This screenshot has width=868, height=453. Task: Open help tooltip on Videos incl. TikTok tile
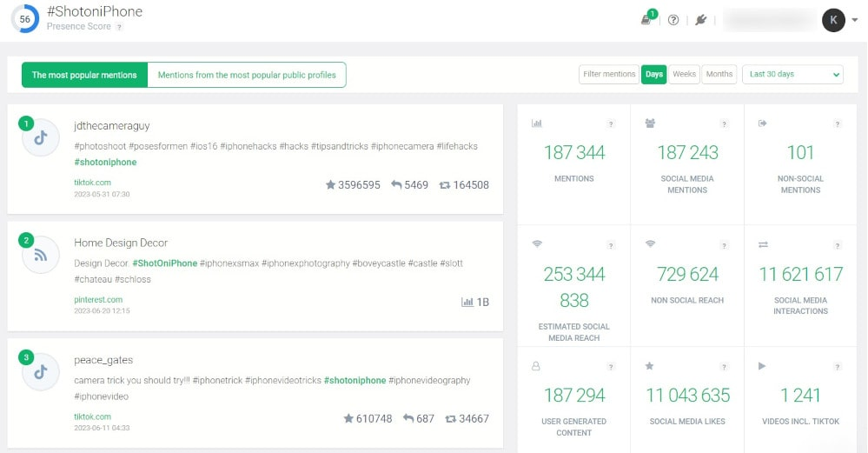pyautogui.click(x=837, y=367)
